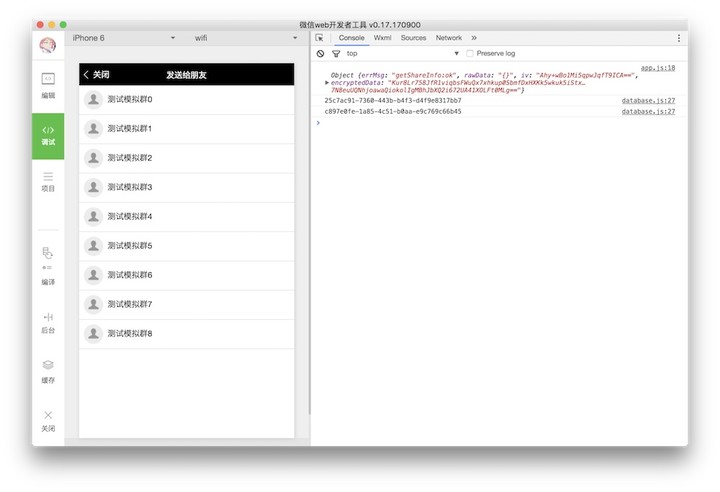Screen dimensions: 720x492
Task: Select the 测试模拟群1 group name
Action: [130, 129]
